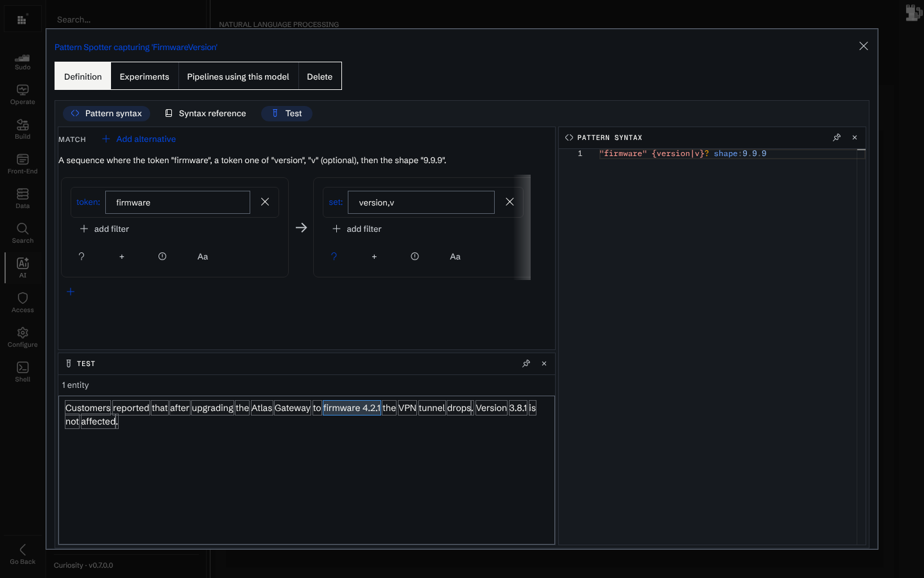
Task: Switch to the Definition tab
Action: (83, 76)
